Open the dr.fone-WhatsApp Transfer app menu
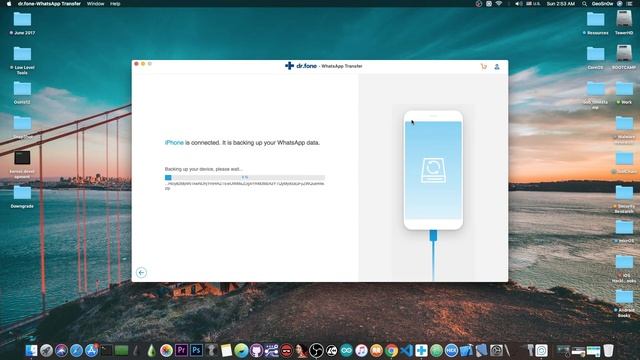Screen dimensions: 640x360 tap(49, 4)
